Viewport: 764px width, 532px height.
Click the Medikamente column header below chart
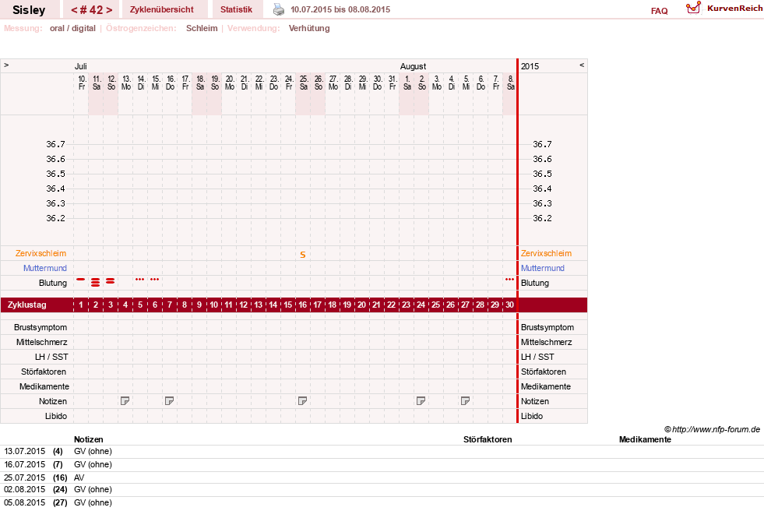pos(645,439)
